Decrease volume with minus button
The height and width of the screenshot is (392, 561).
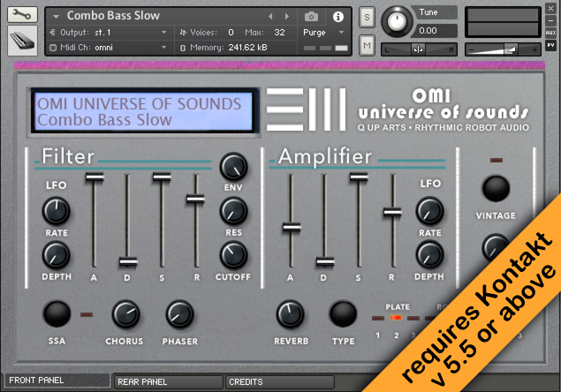471,49
